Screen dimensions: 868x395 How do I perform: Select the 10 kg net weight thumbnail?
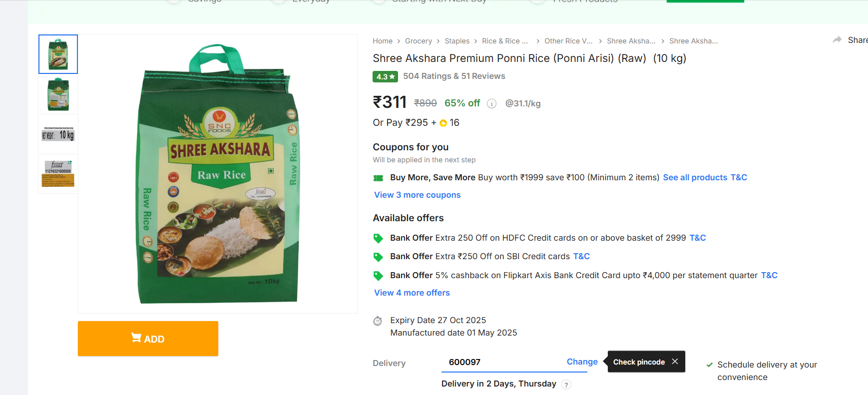(58, 134)
